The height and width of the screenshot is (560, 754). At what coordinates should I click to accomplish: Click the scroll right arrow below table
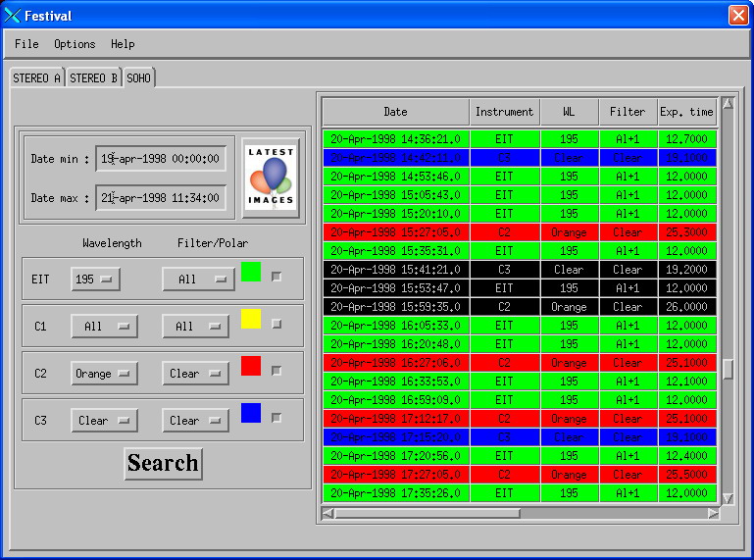pyautogui.click(x=713, y=513)
